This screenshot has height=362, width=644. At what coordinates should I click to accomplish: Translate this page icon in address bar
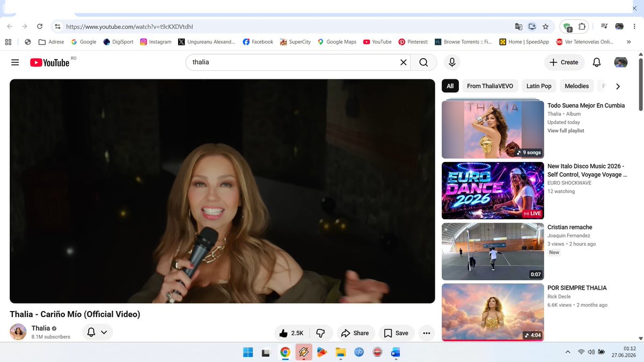click(x=518, y=26)
